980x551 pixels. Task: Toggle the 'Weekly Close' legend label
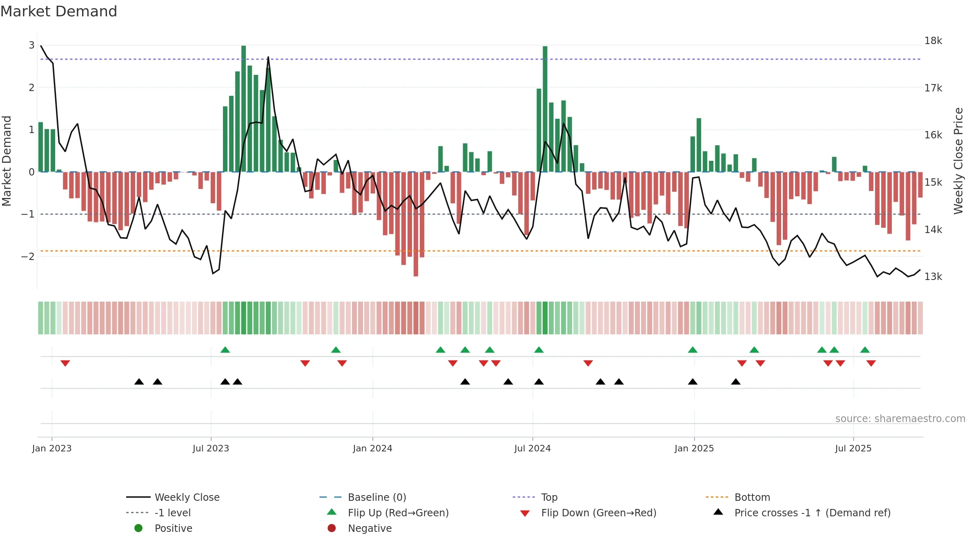[x=187, y=497]
